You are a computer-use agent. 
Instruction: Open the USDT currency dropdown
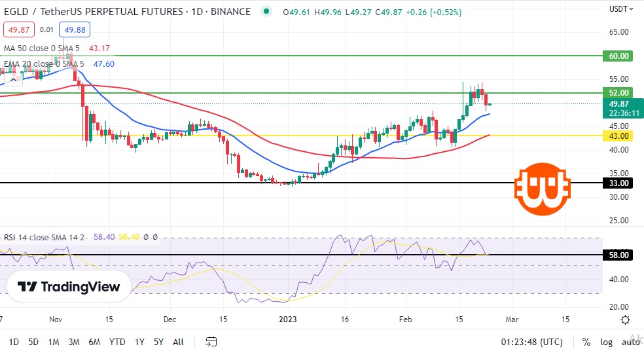pos(621,9)
